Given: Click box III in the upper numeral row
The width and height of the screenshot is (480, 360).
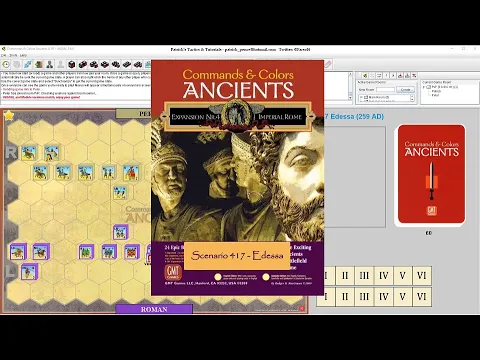Looking at the screenshot, I should 364,276.
